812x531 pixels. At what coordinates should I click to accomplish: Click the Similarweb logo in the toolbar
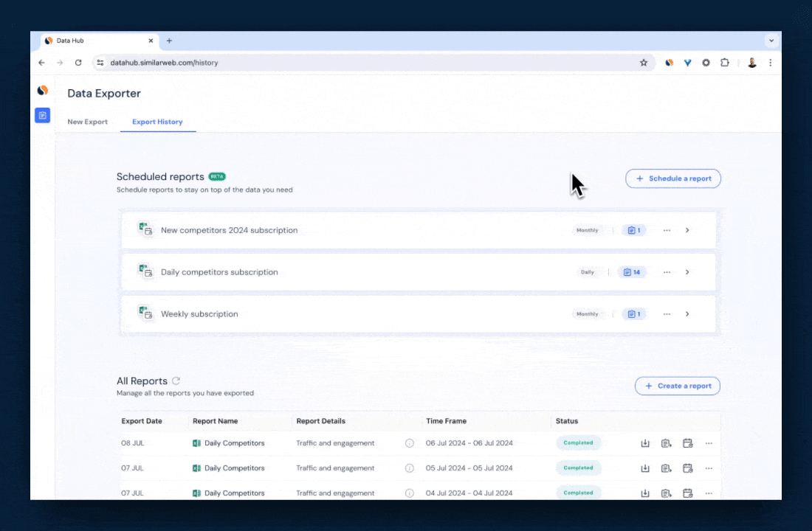pos(669,63)
